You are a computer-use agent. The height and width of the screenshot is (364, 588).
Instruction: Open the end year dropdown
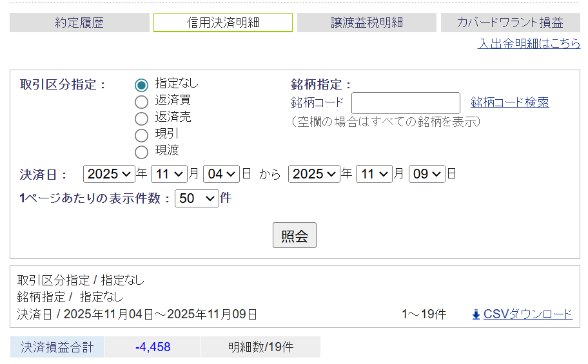(314, 174)
